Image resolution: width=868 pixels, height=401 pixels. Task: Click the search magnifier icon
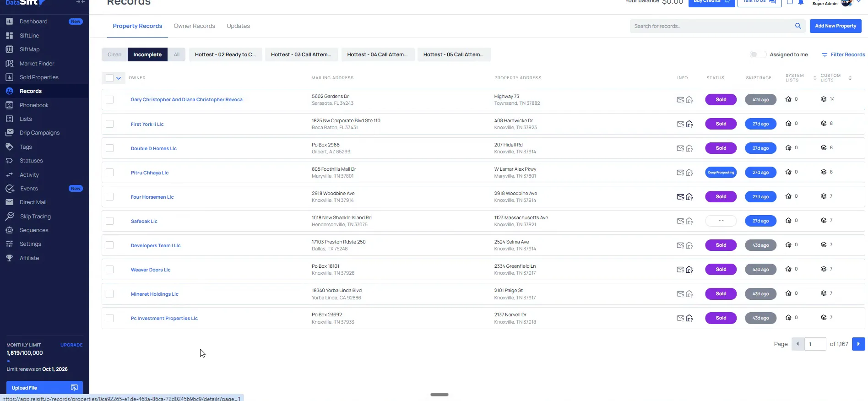(798, 26)
